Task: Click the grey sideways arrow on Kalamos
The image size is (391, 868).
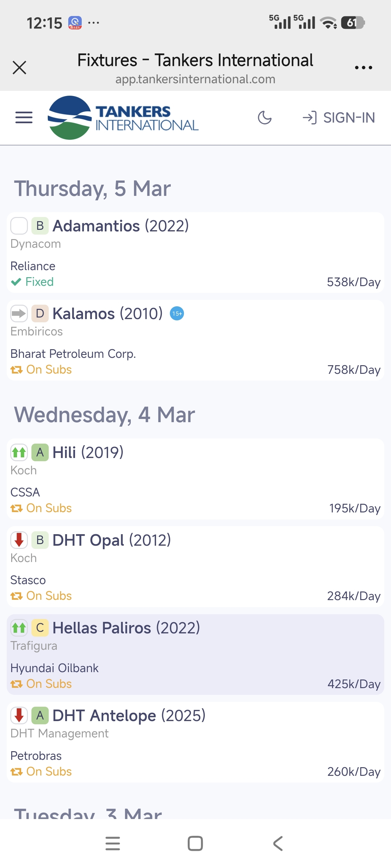Action: [19, 314]
